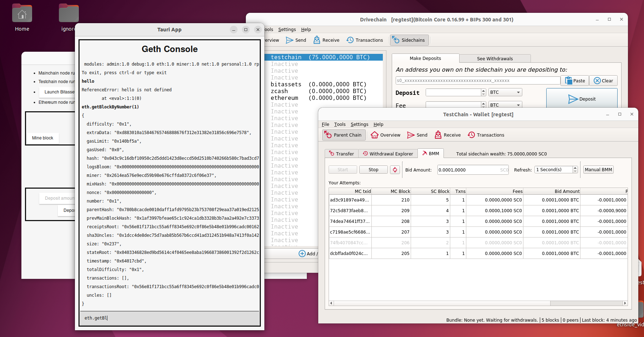Select attempt row c7198ae5cf6686
Viewport: 644px width, 337px height.
[x=478, y=232]
